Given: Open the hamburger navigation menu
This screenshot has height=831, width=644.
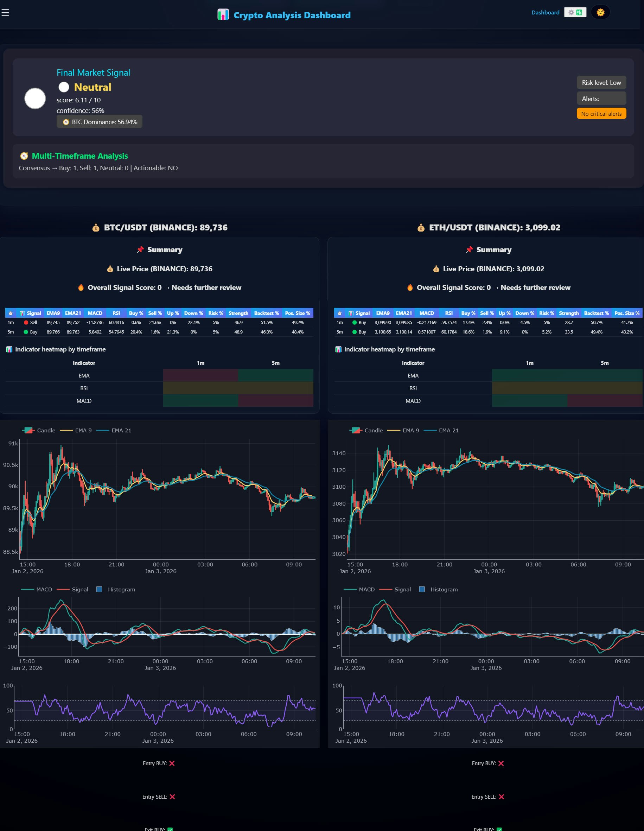Looking at the screenshot, I should (5, 13).
